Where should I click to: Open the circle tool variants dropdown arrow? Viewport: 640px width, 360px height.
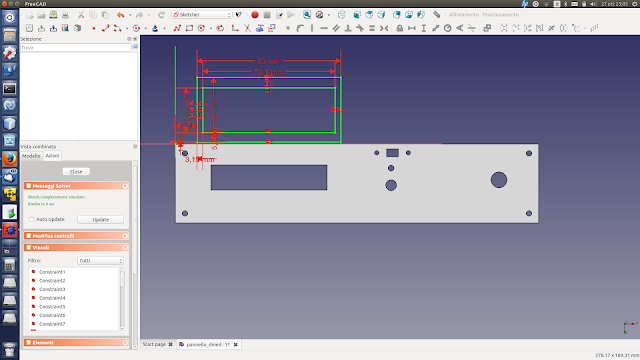(x=146, y=29)
